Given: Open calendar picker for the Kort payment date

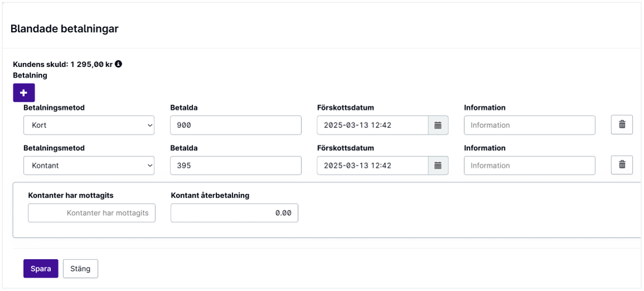Looking at the screenshot, I should coord(438,125).
